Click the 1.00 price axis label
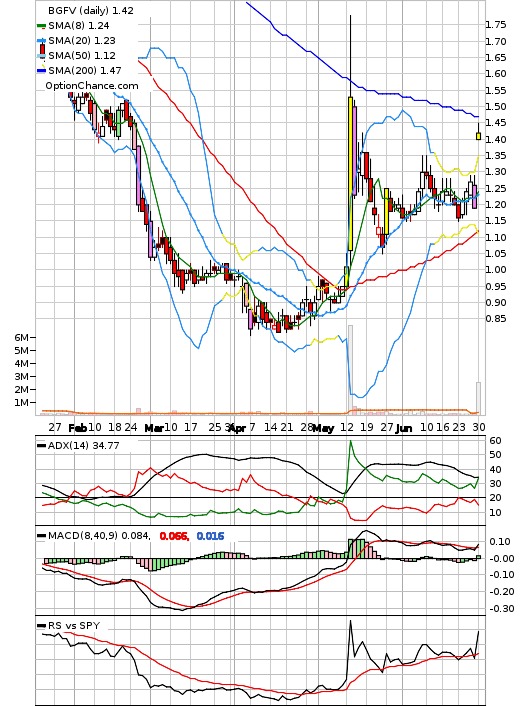The width and height of the screenshot is (526, 706). [495, 270]
